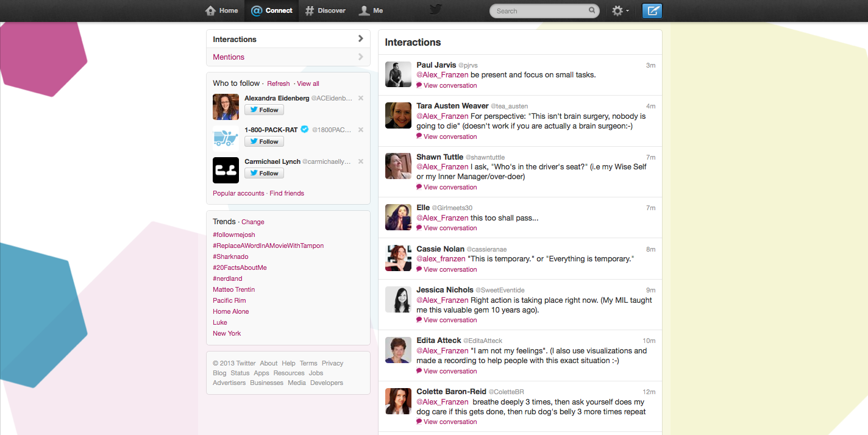Click the Twitter bird logo in top bar

pyautogui.click(x=435, y=10)
